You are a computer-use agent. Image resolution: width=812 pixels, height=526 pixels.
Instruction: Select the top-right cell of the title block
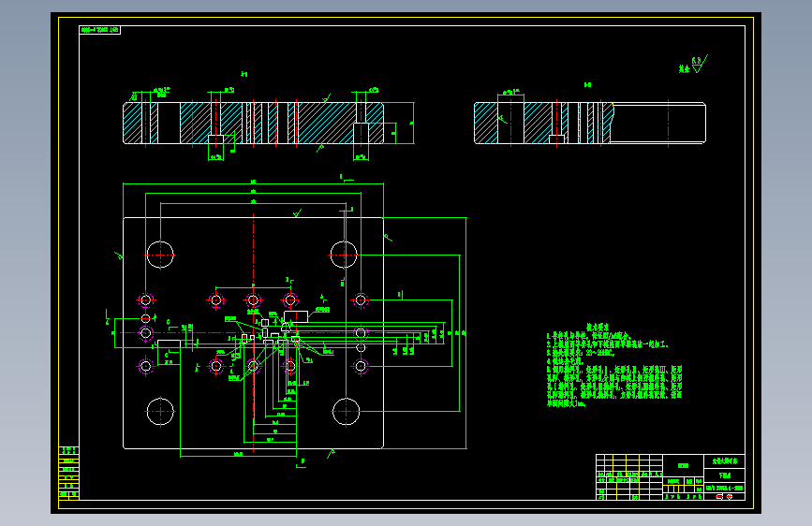(x=725, y=461)
